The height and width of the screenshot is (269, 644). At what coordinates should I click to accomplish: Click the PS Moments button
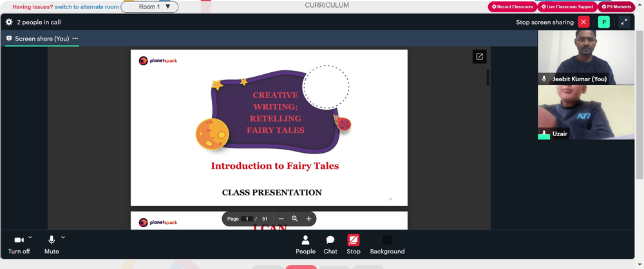[616, 7]
